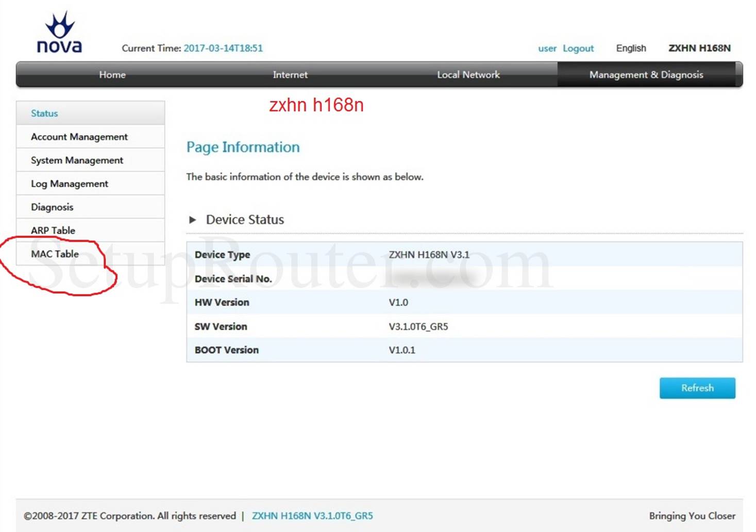Open the Internet tab
The height and width of the screenshot is (532, 756).
point(290,75)
